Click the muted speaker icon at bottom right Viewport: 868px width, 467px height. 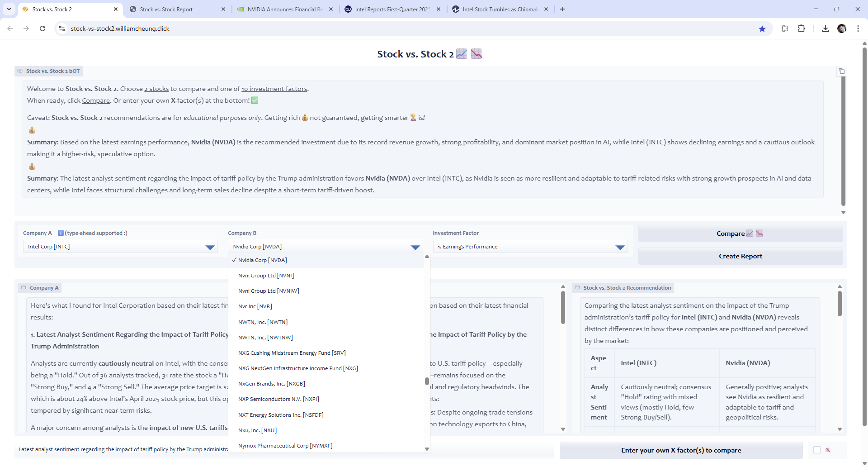[x=828, y=450]
